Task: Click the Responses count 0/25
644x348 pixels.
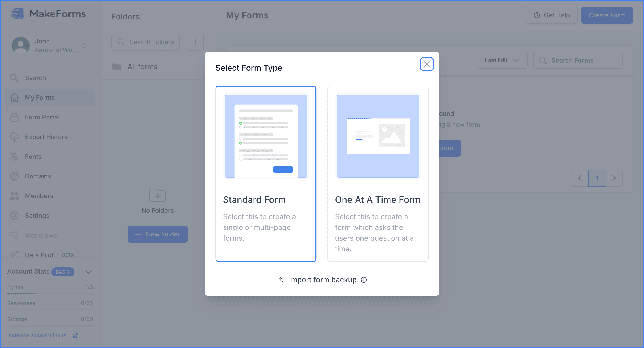Action: (87, 303)
